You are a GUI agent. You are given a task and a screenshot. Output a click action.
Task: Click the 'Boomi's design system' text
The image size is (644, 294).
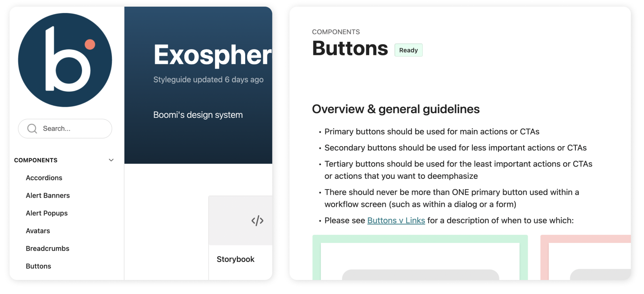tap(198, 115)
